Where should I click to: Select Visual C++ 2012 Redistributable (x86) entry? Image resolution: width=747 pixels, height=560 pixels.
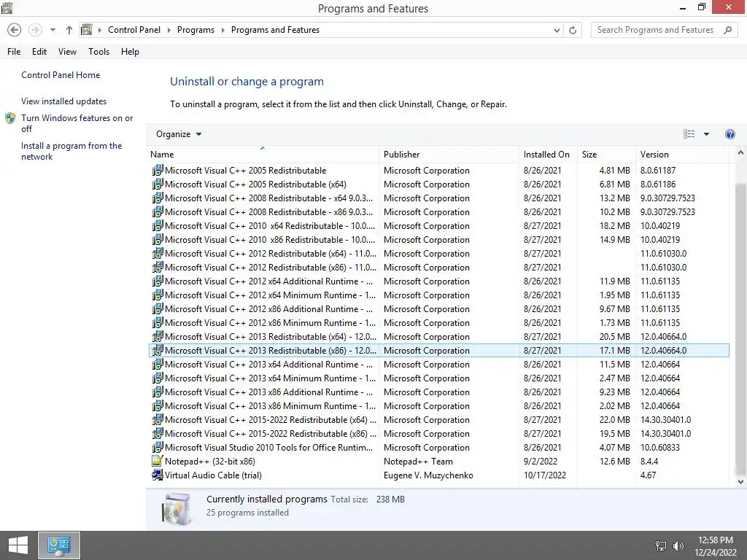(438, 267)
